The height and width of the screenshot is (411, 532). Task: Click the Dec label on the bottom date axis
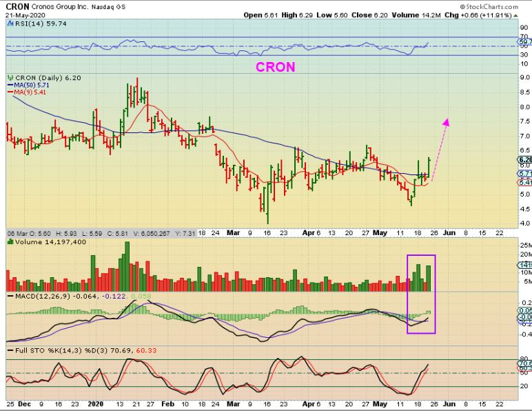[x=24, y=404]
